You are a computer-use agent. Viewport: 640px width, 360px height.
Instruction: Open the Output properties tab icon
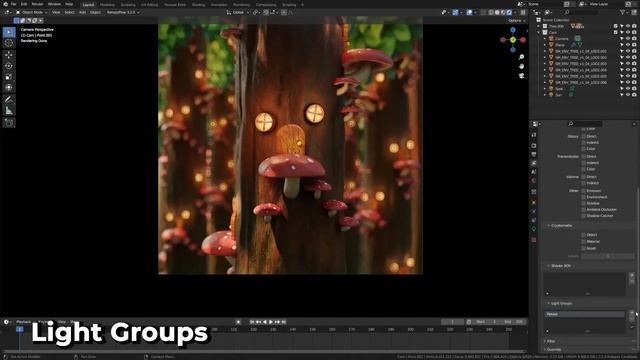coord(534,154)
